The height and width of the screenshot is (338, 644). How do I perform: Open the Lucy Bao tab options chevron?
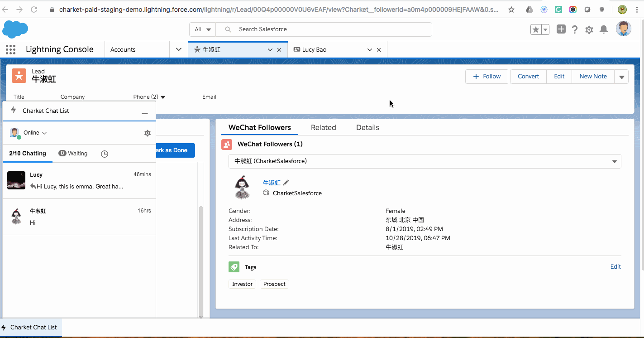370,50
